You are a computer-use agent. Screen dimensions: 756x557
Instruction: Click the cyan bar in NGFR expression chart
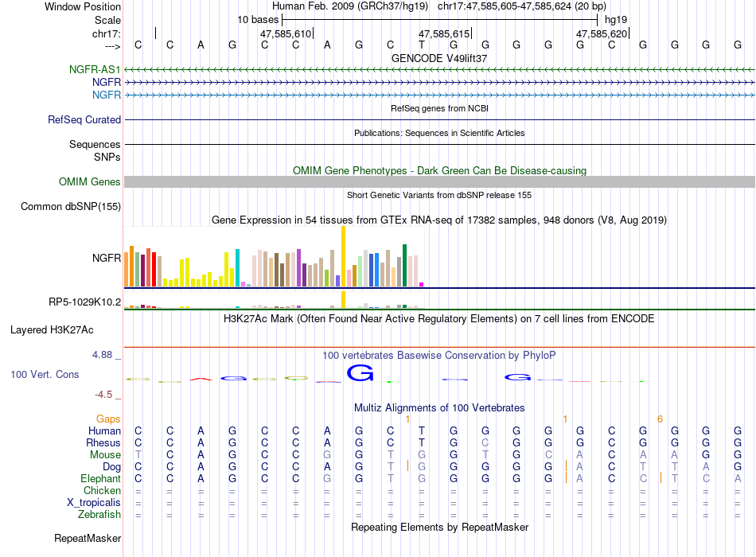237,268
